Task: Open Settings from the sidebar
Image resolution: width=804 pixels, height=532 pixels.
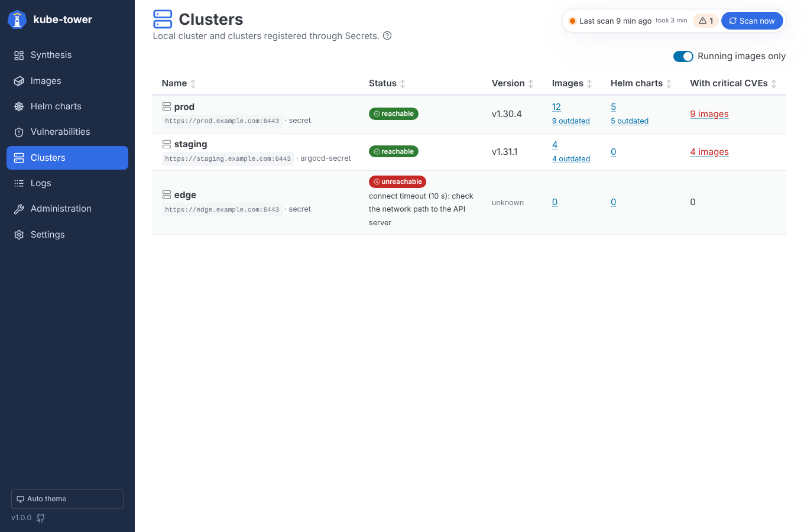Action: (67, 235)
